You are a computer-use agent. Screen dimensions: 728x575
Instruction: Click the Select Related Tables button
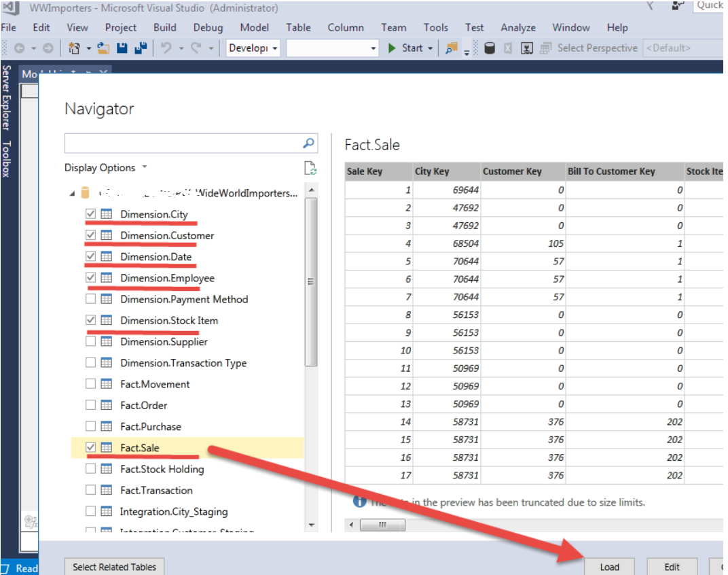[114, 567]
